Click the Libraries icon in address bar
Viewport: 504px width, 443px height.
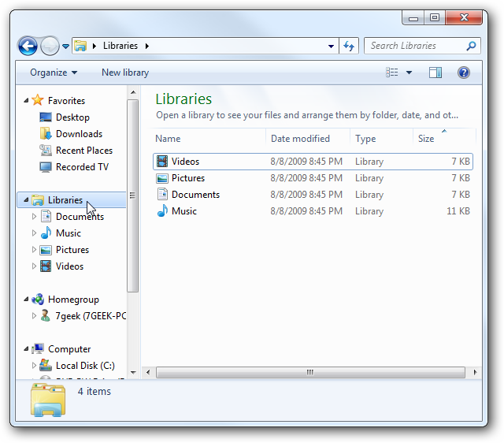[80, 46]
